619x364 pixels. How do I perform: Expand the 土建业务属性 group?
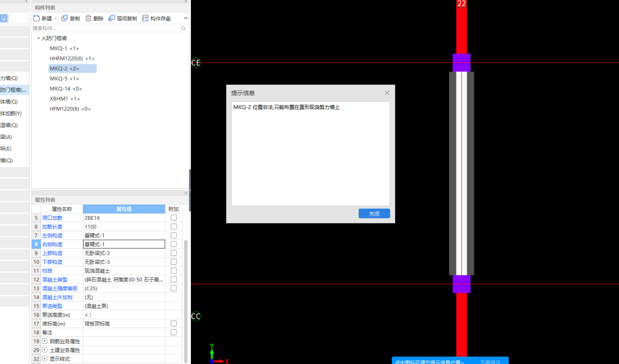(x=44, y=350)
